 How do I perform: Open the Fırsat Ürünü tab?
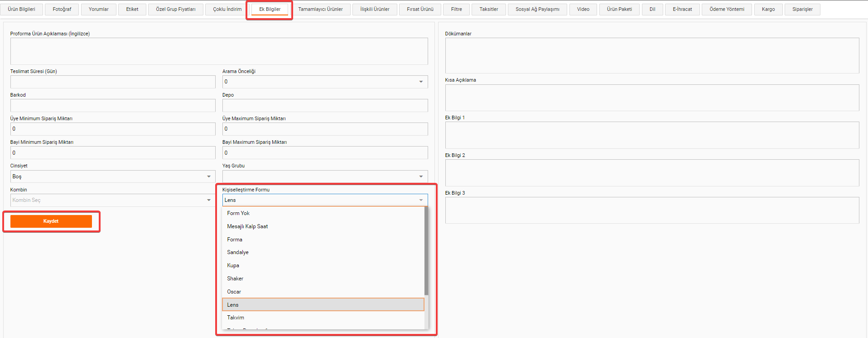click(x=420, y=9)
